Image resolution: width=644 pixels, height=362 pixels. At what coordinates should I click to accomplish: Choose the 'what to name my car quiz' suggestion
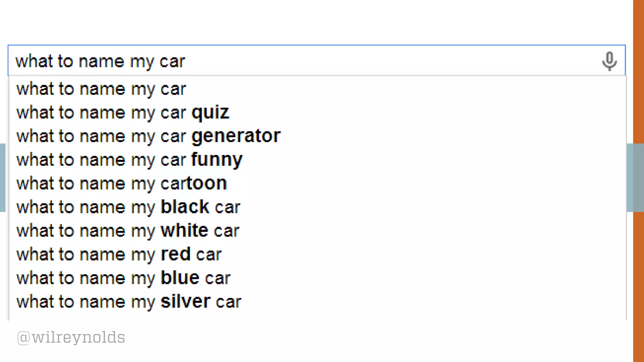pos(123,112)
